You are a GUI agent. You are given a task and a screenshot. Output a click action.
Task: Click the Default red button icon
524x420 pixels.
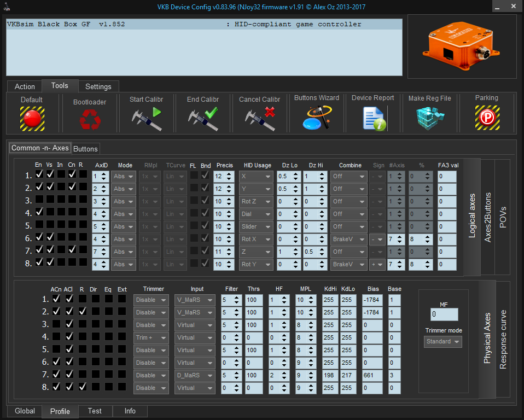click(x=32, y=118)
